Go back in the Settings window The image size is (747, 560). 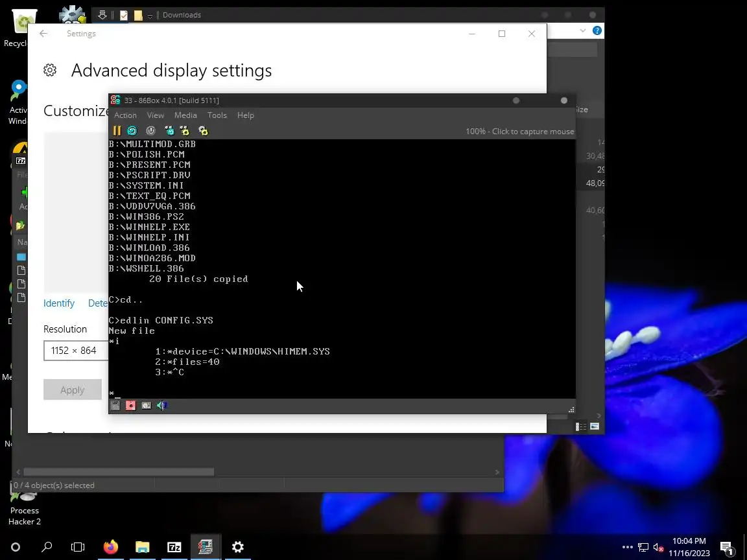[43, 33]
